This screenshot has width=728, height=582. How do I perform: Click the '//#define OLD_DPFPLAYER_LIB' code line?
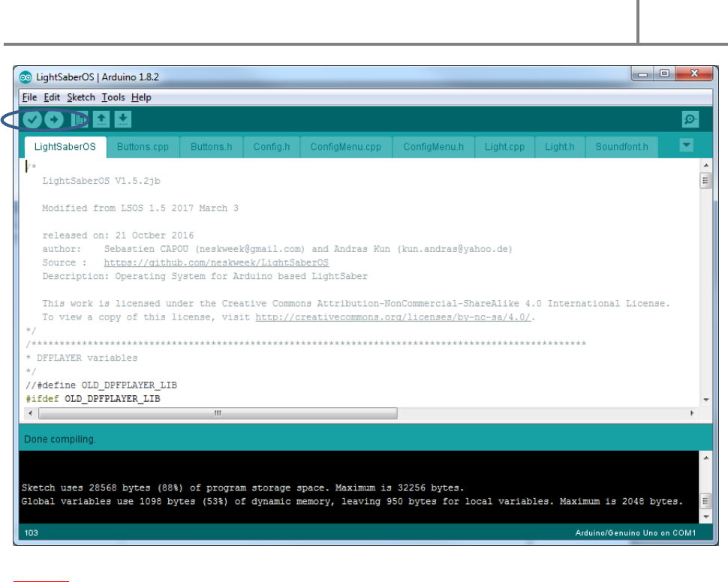click(101, 385)
